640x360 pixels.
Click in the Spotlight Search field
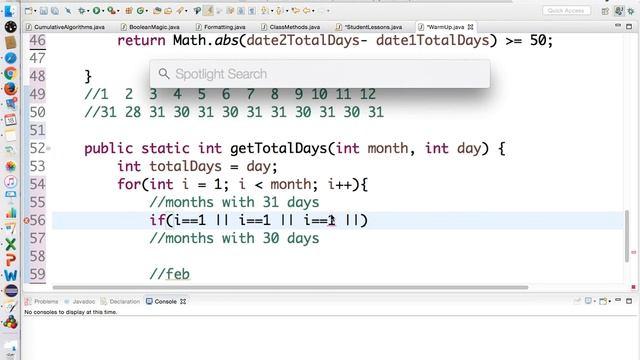tap(320, 74)
